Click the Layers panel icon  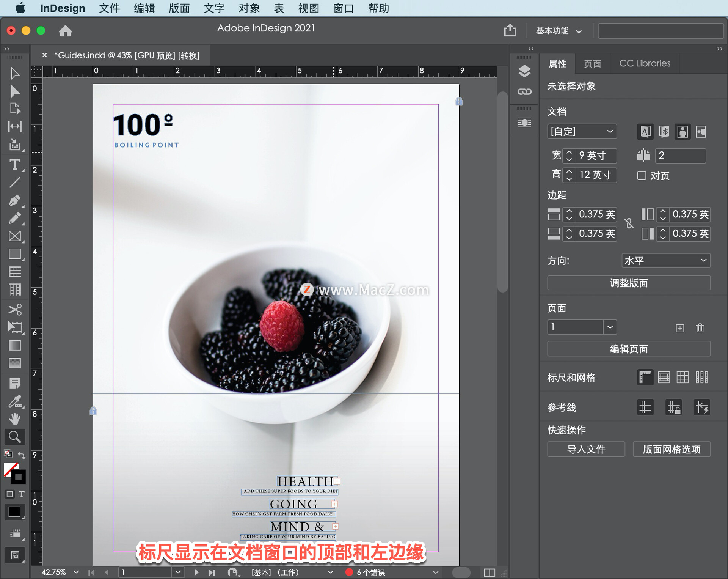(x=524, y=71)
